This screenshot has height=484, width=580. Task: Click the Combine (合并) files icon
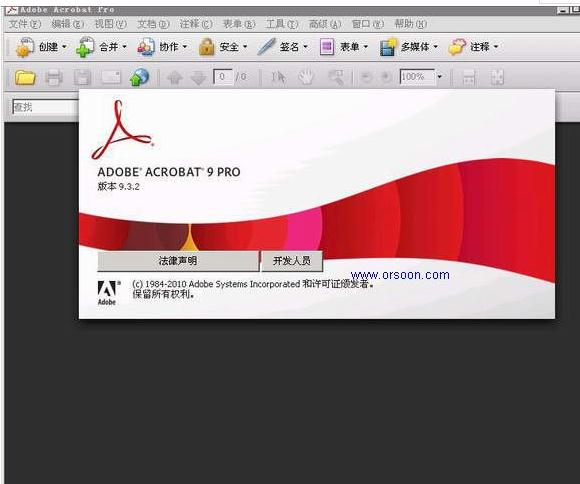coord(85,47)
